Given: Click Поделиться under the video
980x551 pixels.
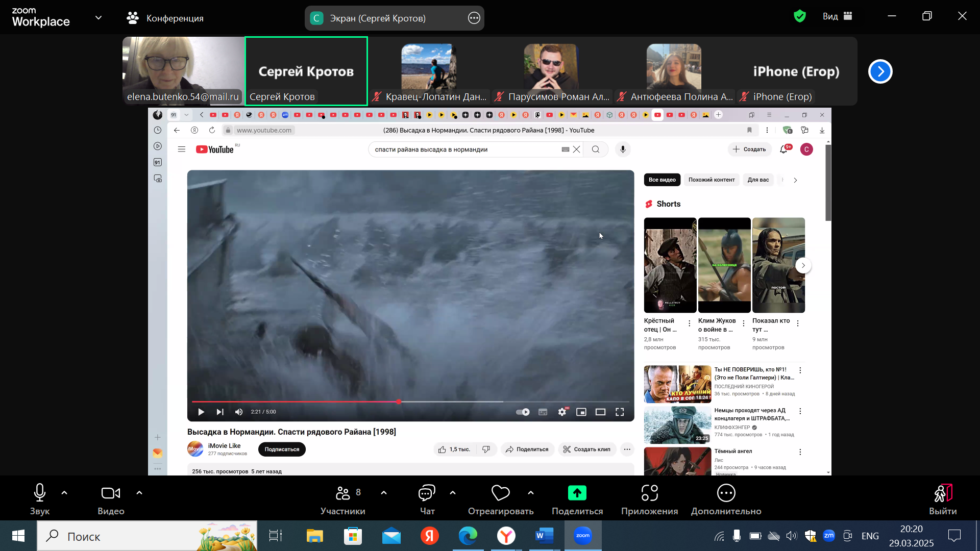Looking at the screenshot, I should pos(527,449).
